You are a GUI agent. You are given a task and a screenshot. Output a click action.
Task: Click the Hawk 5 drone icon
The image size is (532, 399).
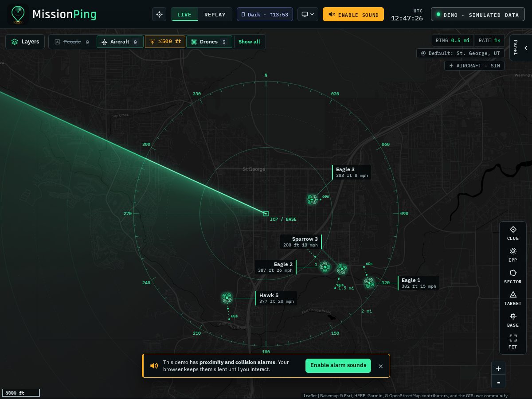(x=227, y=298)
